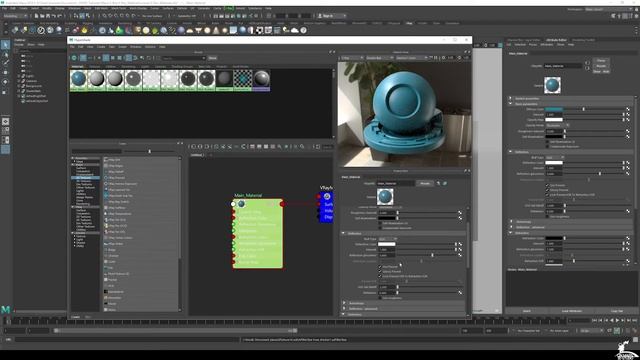Viewport: 640px width, 360px height.
Task: Select the checkered transparent material swatch
Action: coord(242,79)
